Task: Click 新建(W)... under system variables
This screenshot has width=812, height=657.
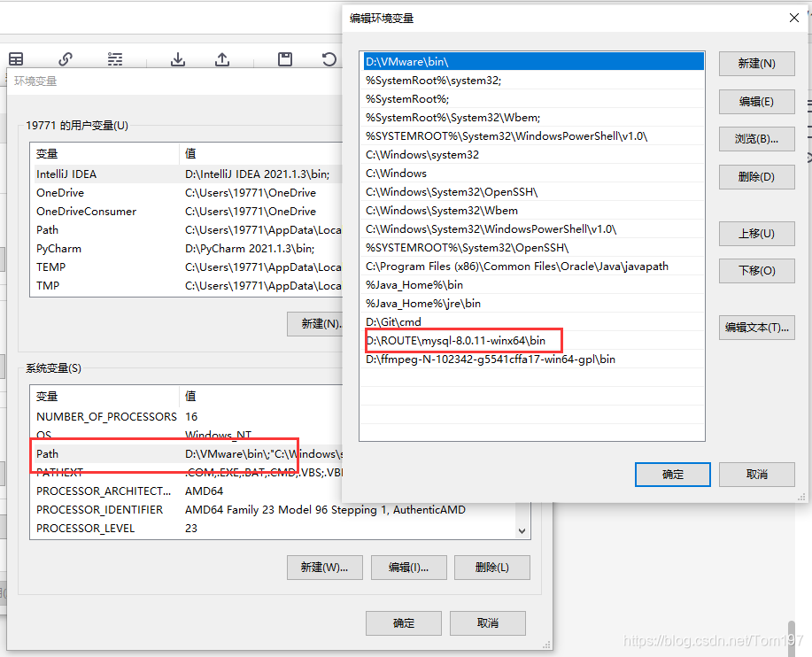Action: point(325,568)
